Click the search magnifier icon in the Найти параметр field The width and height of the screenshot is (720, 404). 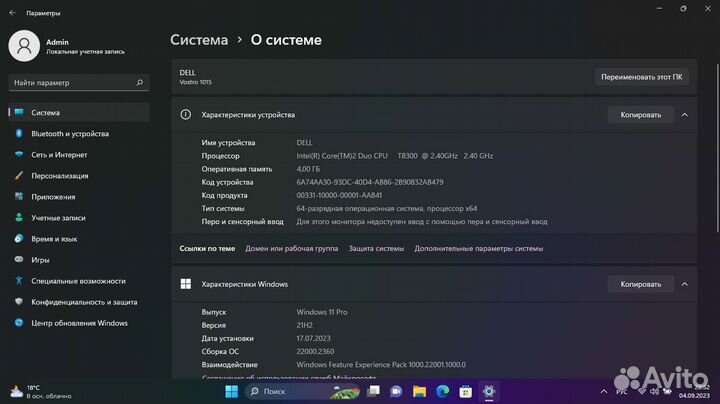[140, 83]
